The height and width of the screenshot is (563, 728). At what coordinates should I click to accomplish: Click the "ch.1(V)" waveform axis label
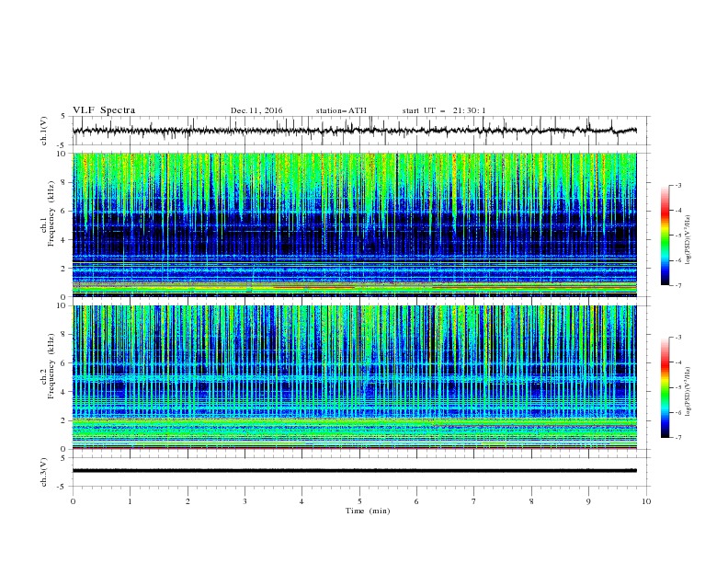(44, 131)
